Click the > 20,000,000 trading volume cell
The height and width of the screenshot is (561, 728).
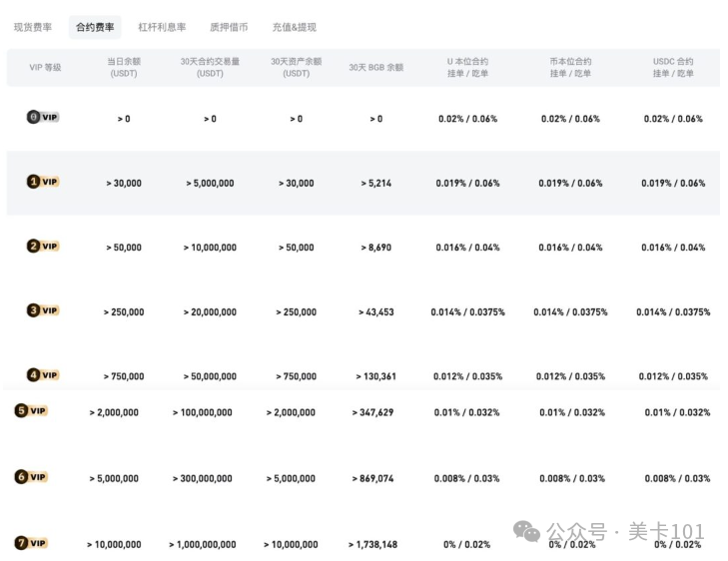click(x=210, y=312)
